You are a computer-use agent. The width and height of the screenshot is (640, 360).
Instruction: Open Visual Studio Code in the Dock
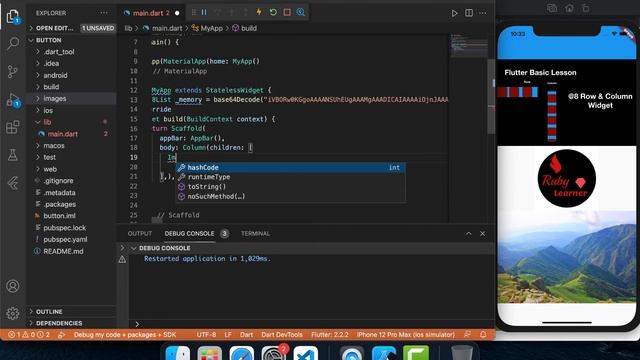(x=306, y=353)
